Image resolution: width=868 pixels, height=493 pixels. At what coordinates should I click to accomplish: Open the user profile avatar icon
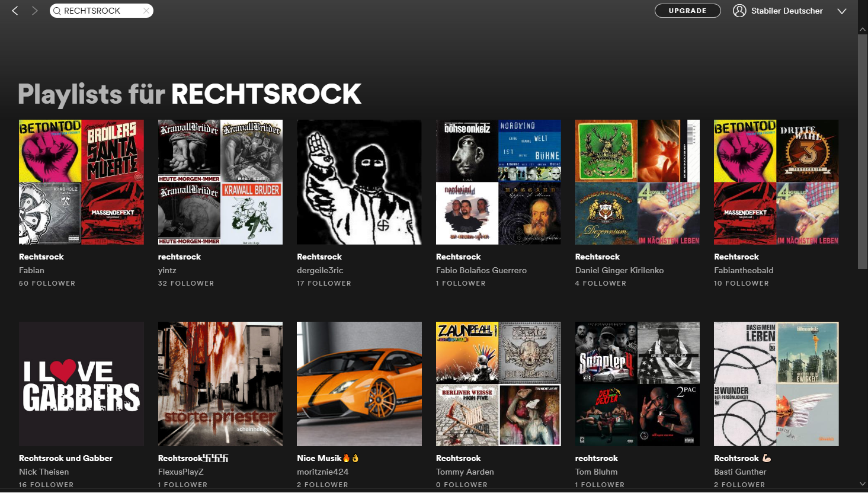point(739,11)
